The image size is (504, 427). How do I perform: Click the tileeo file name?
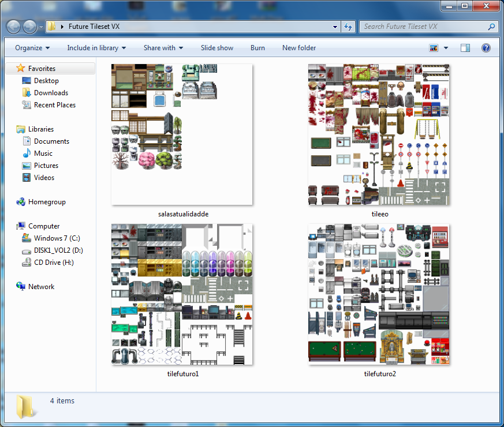pos(380,214)
